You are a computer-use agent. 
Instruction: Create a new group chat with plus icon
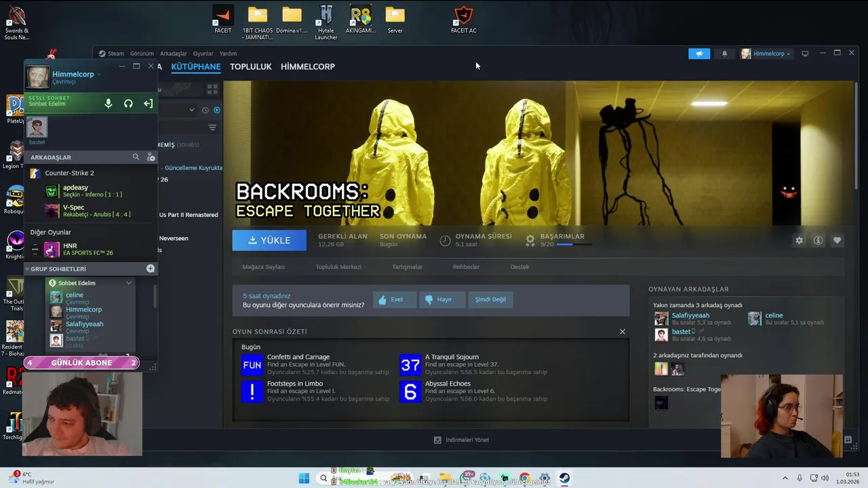point(151,268)
